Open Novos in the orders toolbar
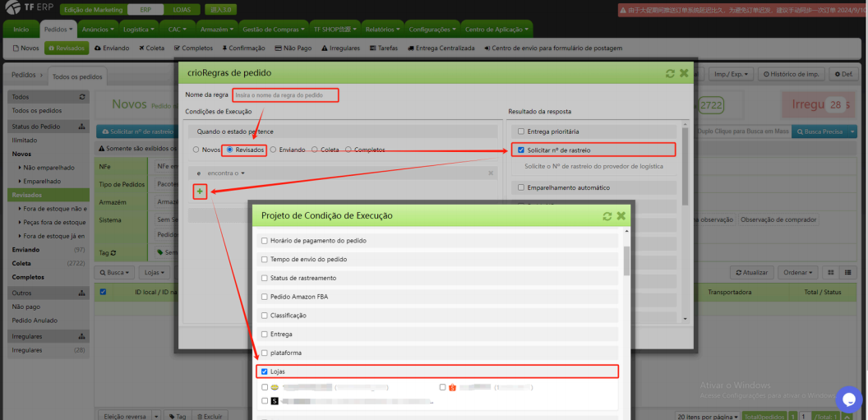The width and height of the screenshot is (868, 420). tap(26, 48)
